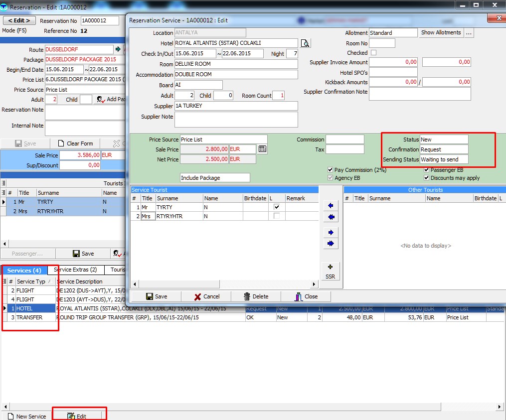Tick the L checkbox for Mrs RTYRYHTR
Screen dimensions: 506x420
click(x=276, y=216)
